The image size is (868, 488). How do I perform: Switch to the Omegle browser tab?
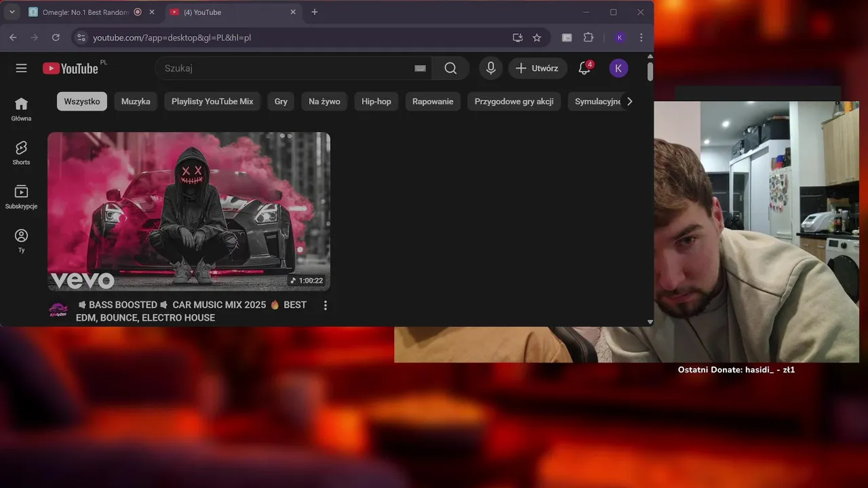pos(85,12)
